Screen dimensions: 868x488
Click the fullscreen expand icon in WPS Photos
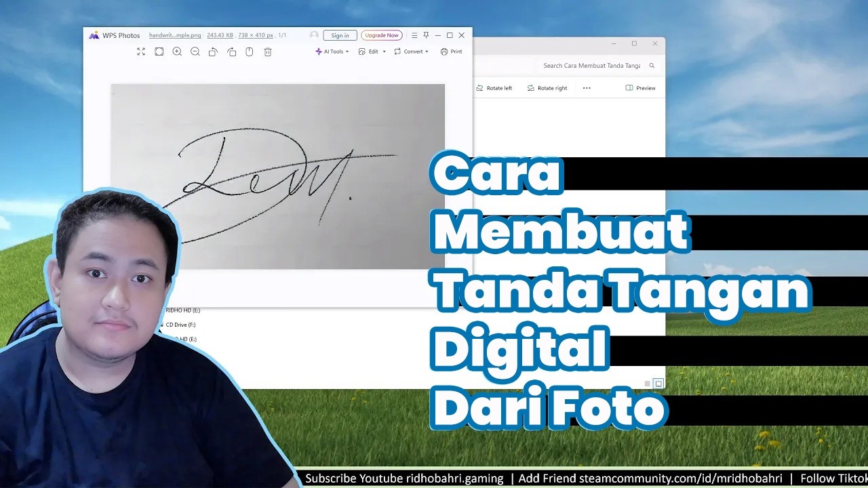click(141, 52)
